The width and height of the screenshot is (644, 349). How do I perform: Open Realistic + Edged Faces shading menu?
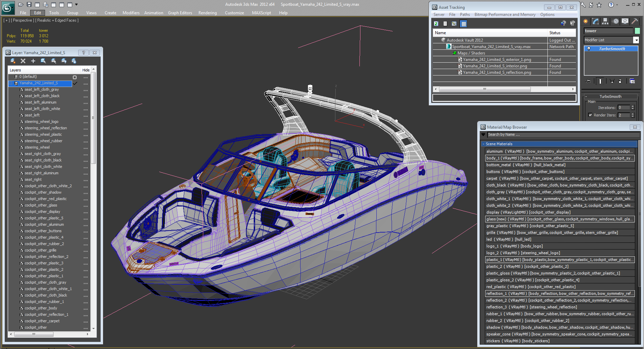point(57,20)
